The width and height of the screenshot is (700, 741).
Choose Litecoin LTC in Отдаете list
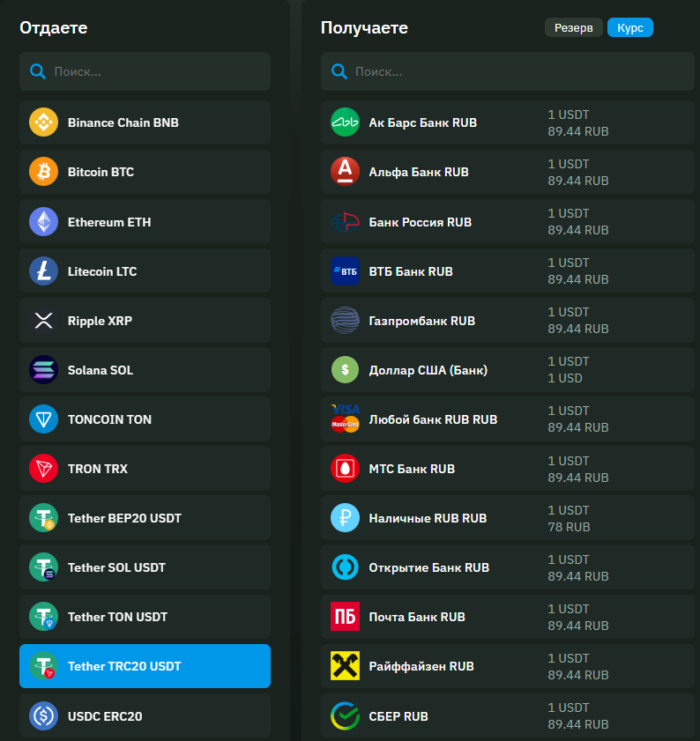145,271
